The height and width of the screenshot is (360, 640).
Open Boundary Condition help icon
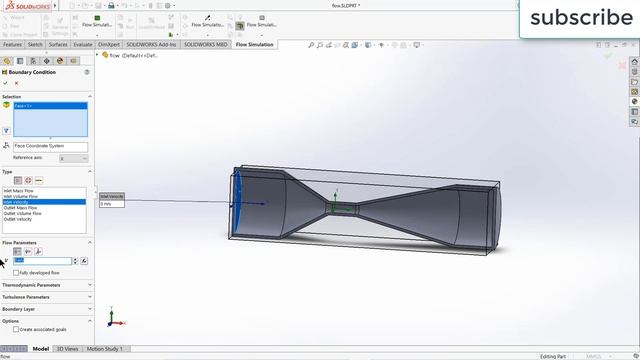87,72
